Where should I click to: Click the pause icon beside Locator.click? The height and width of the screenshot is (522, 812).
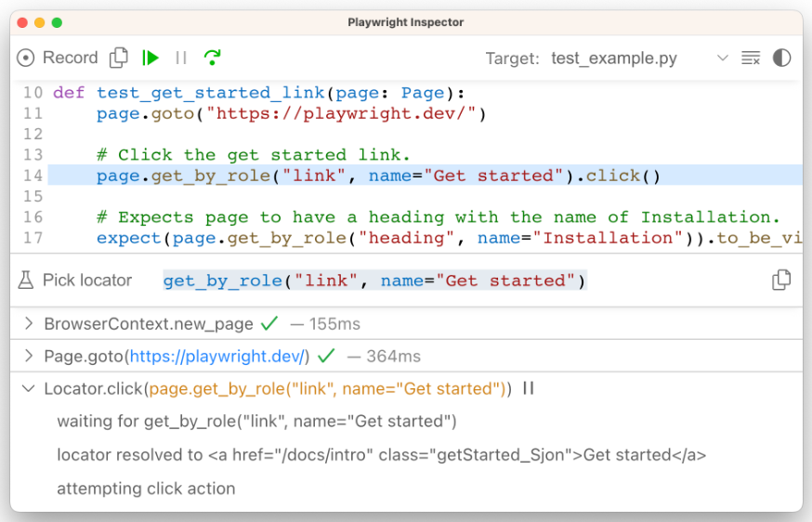(529, 389)
